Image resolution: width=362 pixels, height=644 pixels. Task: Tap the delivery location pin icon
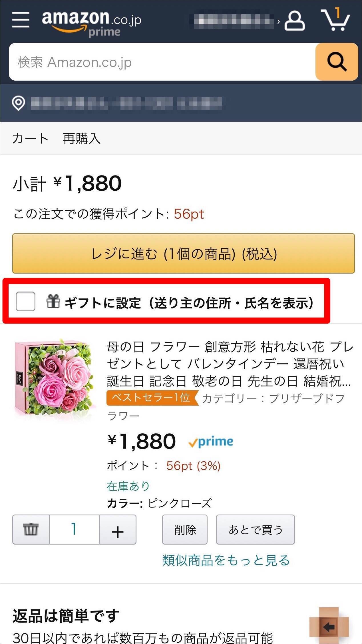click(18, 103)
